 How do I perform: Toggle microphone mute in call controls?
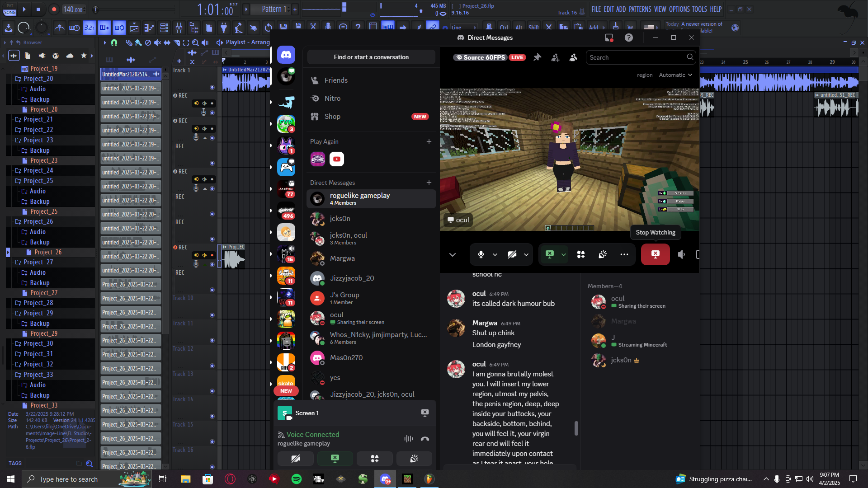(x=481, y=255)
